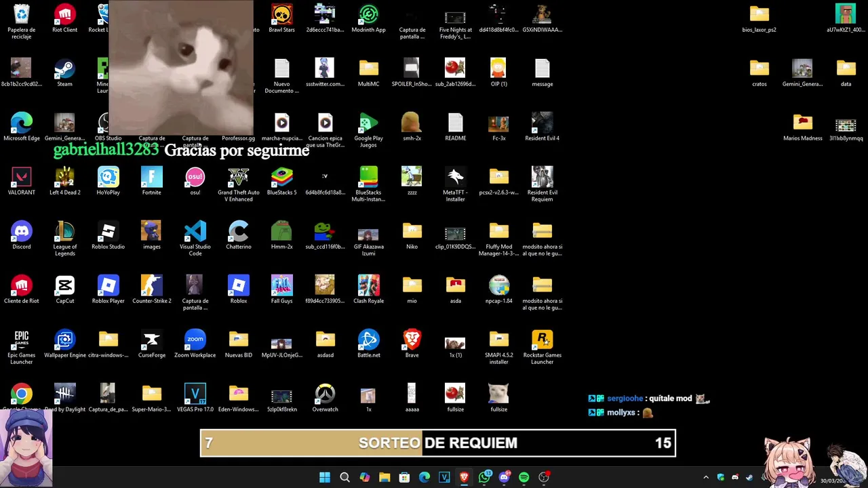Open the MetaTFT Installer icon
Image resolution: width=868 pixels, height=488 pixels.
(456, 184)
